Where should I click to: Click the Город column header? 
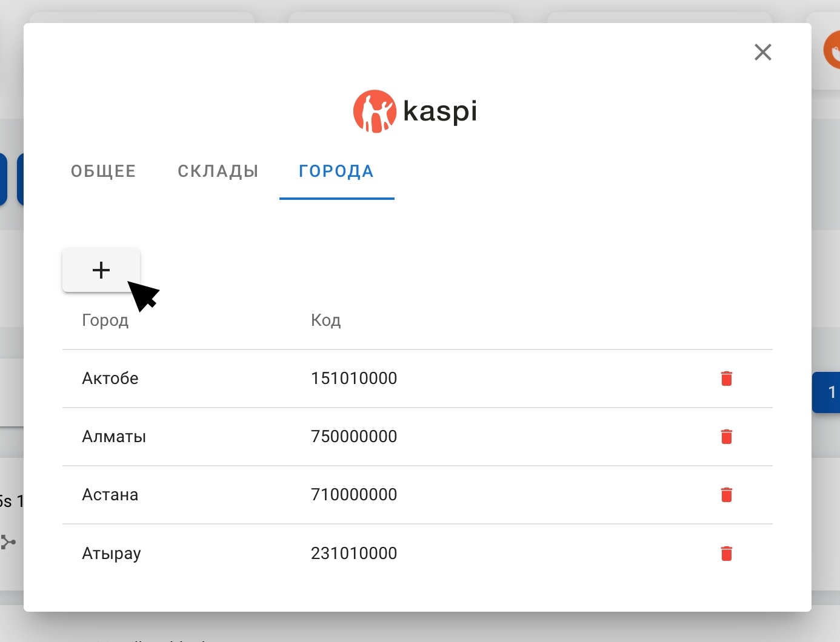click(105, 320)
